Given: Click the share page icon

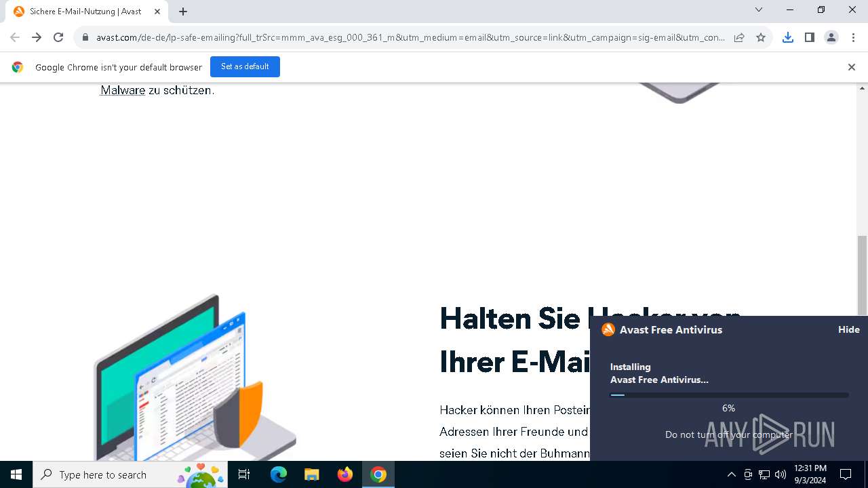Looking at the screenshot, I should coord(739,37).
